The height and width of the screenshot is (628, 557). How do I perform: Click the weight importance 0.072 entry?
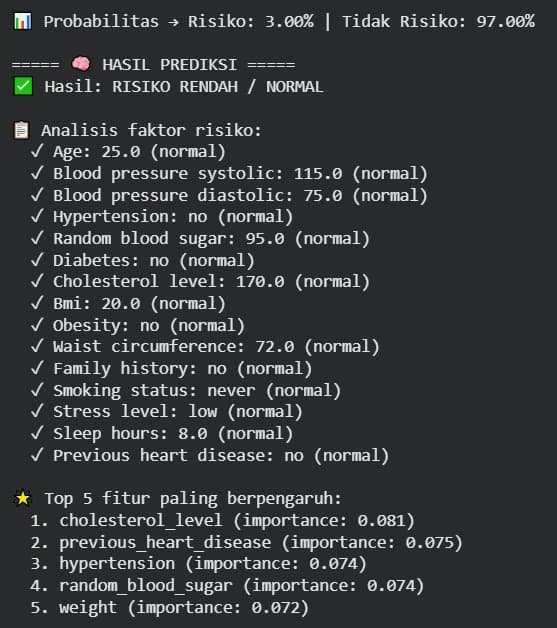click(x=184, y=607)
